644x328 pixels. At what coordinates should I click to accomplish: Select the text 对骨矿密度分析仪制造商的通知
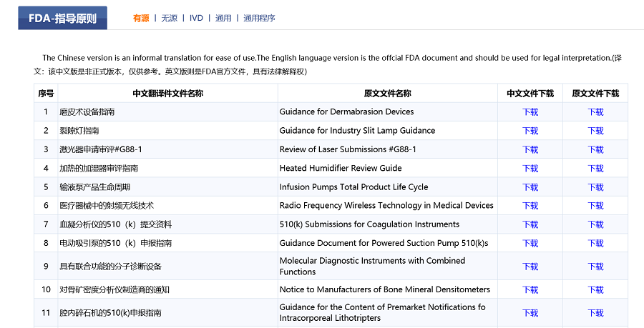click(x=114, y=290)
